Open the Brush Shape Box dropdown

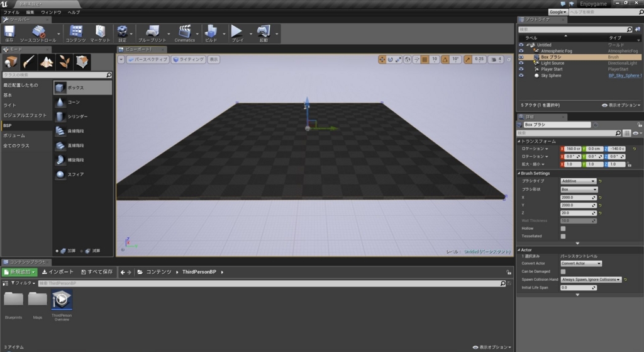click(579, 190)
